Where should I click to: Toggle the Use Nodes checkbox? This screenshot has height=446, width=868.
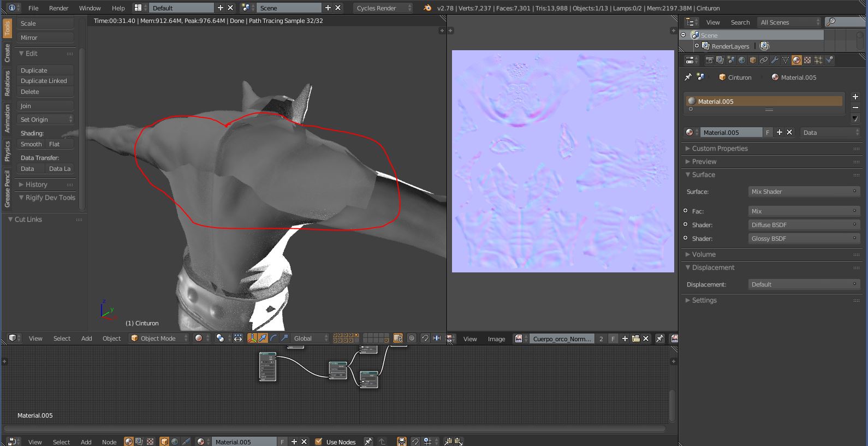click(318, 442)
